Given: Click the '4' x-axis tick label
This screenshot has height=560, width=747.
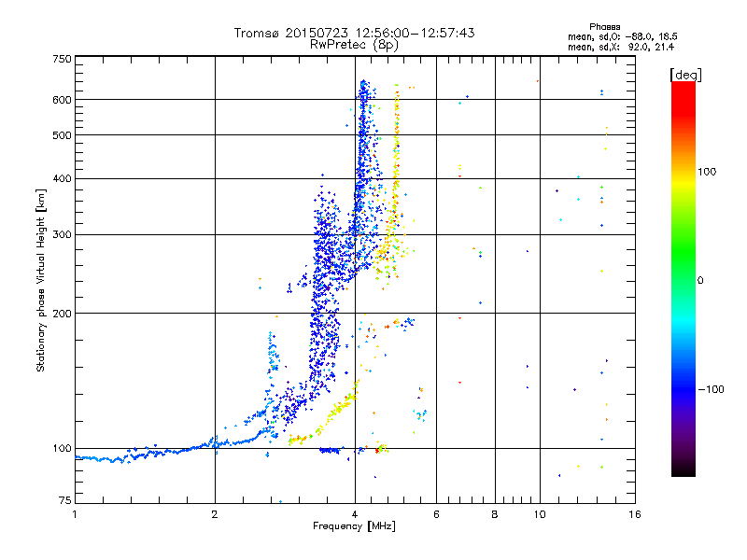Looking at the screenshot, I should [355, 514].
